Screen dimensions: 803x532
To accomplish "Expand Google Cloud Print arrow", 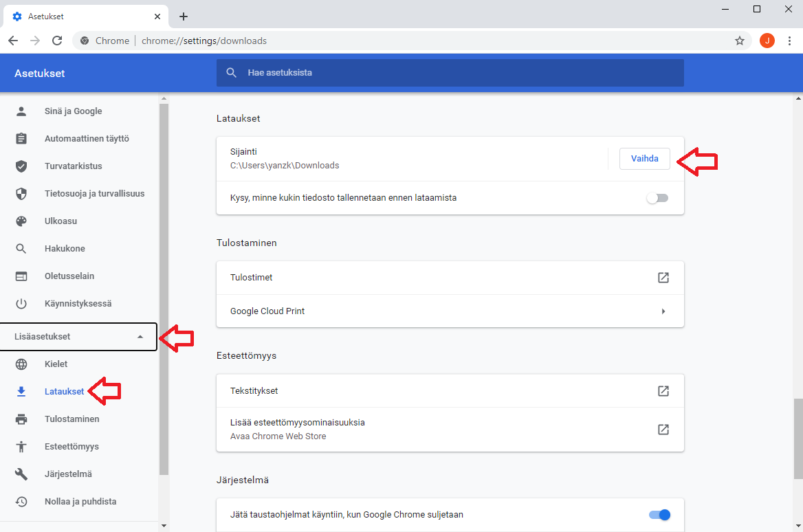I will (x=663, y=311).
